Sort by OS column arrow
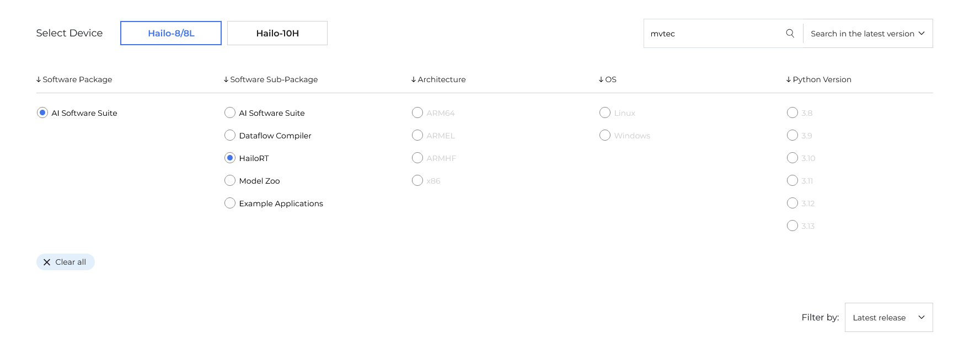The height and width of the screenshot is (343, 980). point(601,79)
